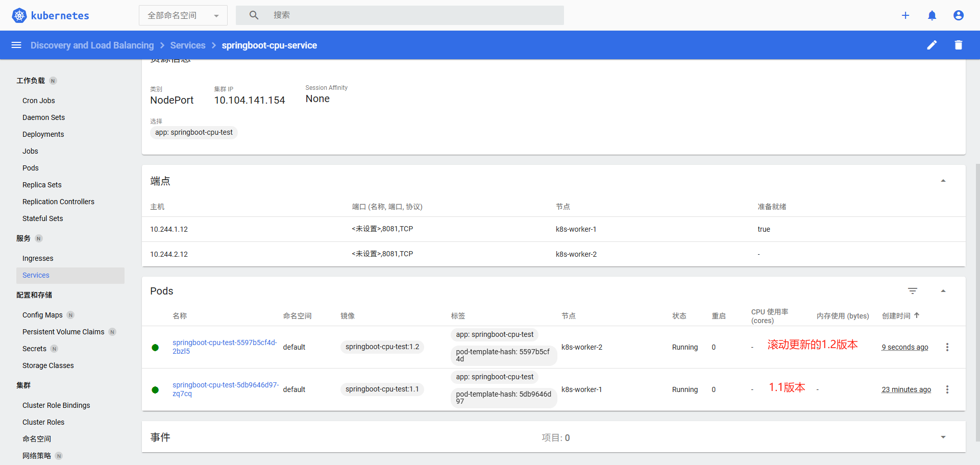Open the Pods filter icon
The image size is (980, 465).
913,291
